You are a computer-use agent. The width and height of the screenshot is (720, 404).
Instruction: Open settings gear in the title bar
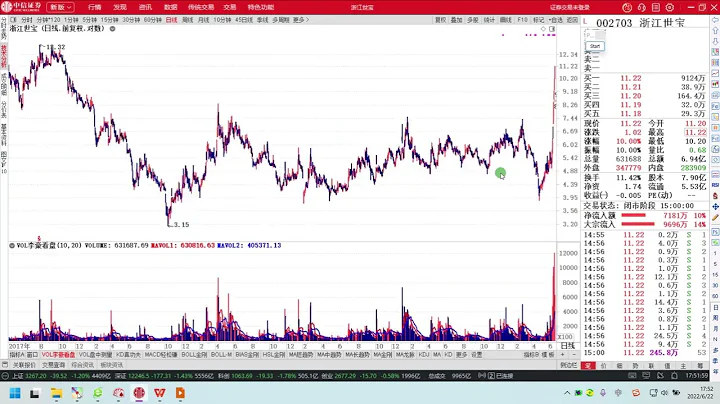coord(670,7)
